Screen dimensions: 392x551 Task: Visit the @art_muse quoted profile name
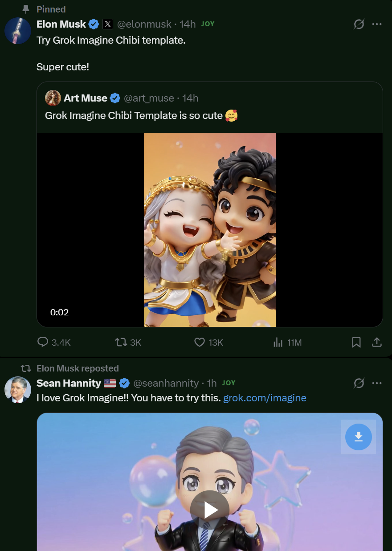pos(86,98)
